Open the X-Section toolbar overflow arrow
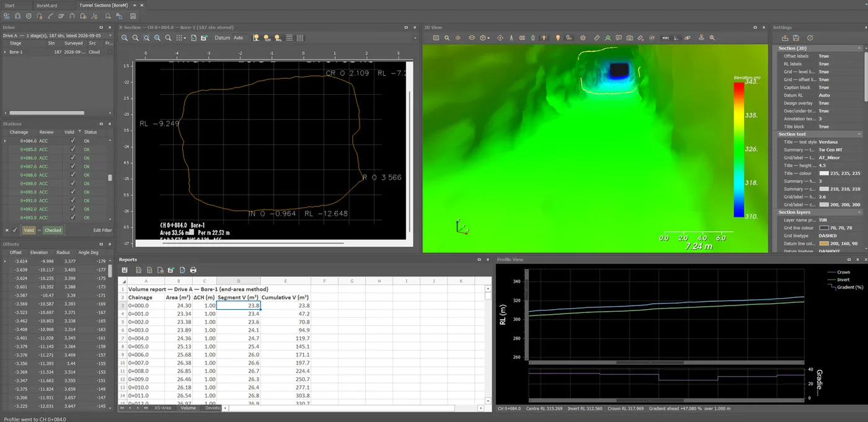 pyautogui.click(x=415, y=38)
